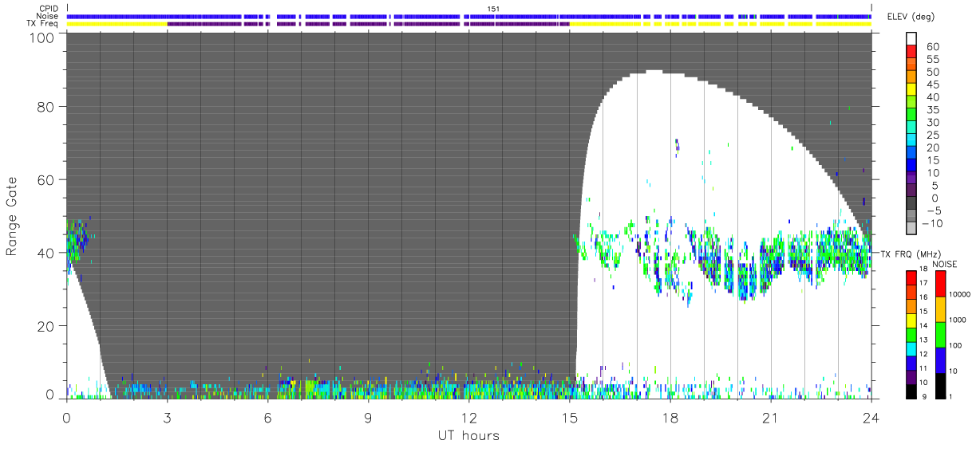980x452 pixels.
Task: Click the 'Range Gate' y-axis title
Action: [11, 217]
